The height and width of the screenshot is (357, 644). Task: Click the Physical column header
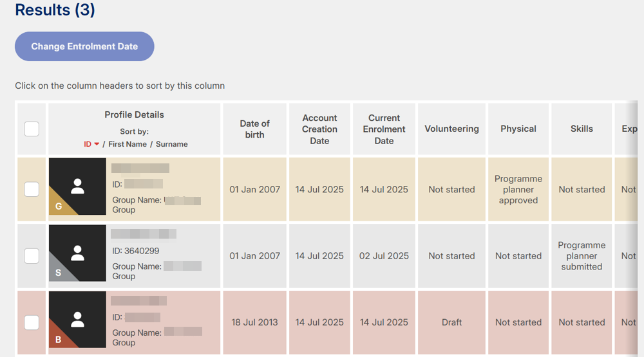click(518, 129)
